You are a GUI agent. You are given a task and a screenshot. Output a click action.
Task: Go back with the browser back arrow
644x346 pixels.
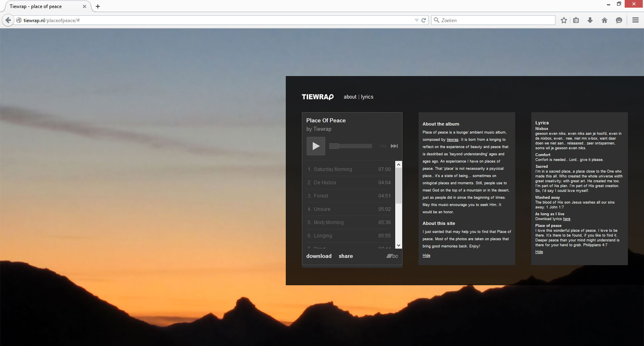pyautogui.click(x=8, y=20)
